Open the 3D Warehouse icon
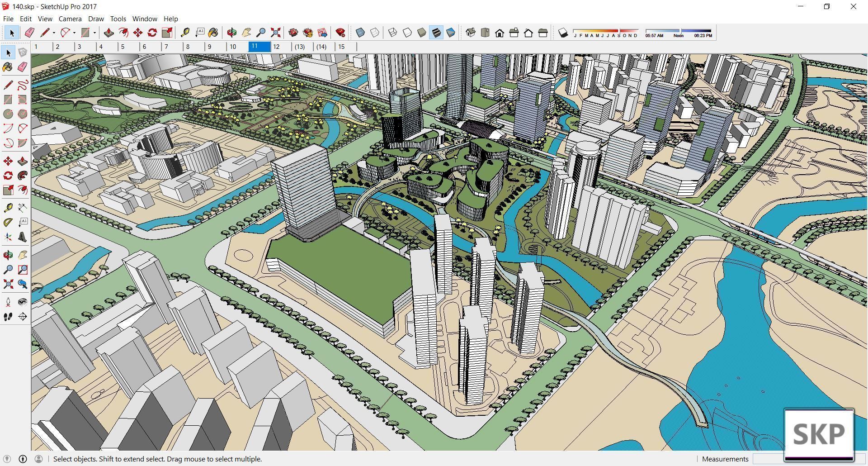Screen dimensions: 868x466 click(x=293, y=33)
